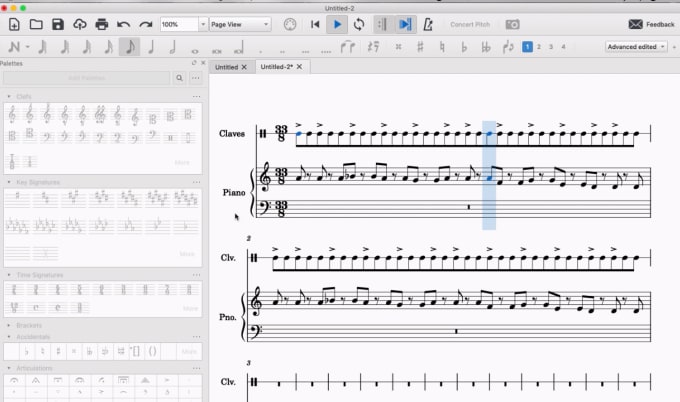The width and height of the screenshot is (680, 402).
Task: Click the Concert Pitch button
Action: pos(470,23)
